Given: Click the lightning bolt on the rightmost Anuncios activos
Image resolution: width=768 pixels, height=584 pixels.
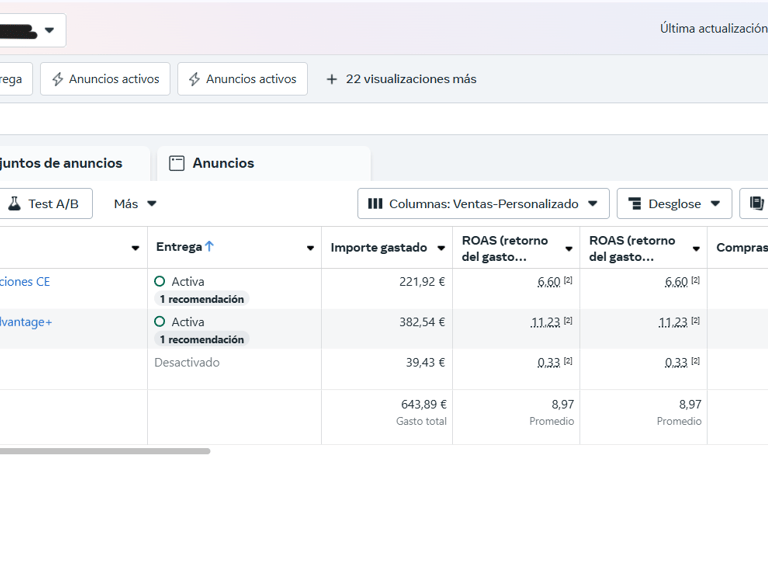Looking at the screenshot, I should pos(195,79).
